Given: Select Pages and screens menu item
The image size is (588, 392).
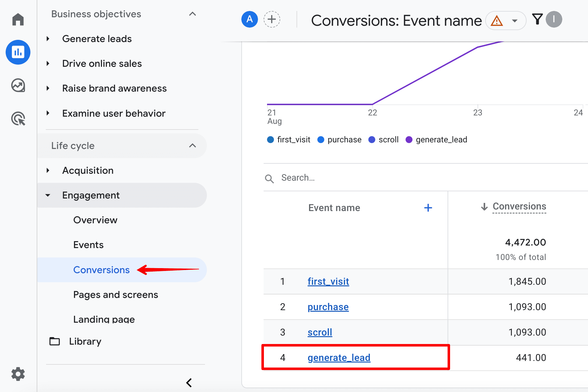Looking at the screenshot, I should pyautogui.click(x=116, y=294).
